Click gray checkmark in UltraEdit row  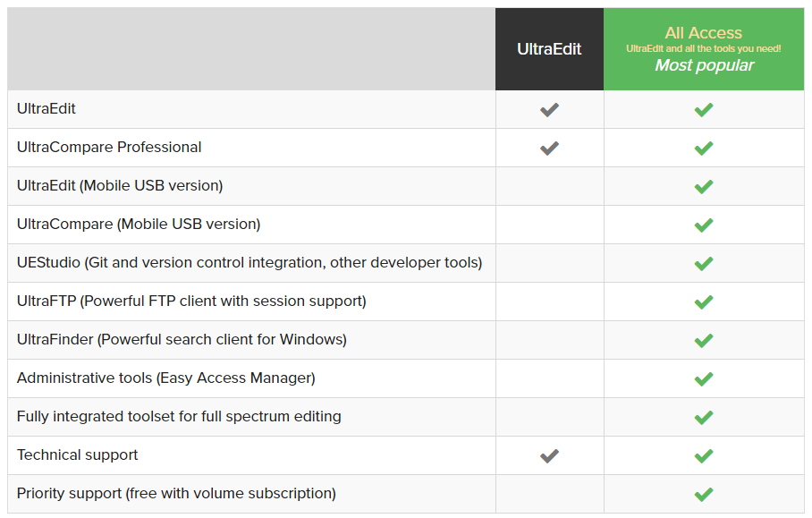click(549, 110)
